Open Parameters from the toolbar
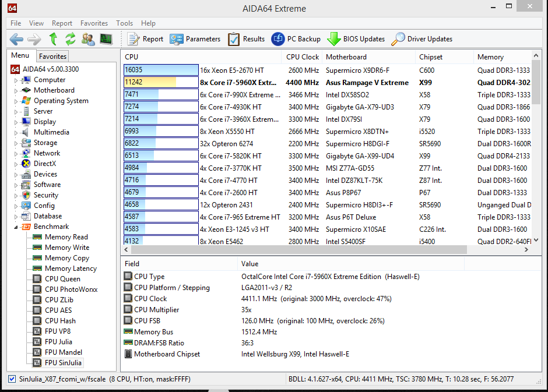 [x=195, y=39]
